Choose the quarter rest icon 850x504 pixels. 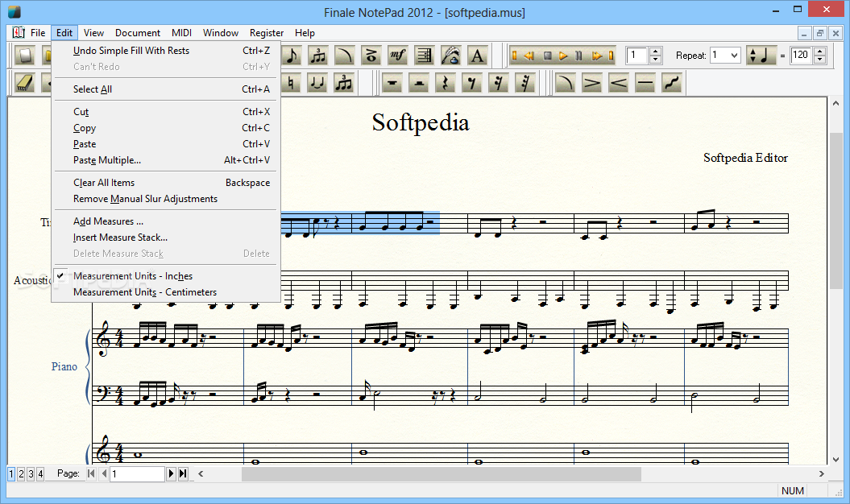click(x=445, y=83)
